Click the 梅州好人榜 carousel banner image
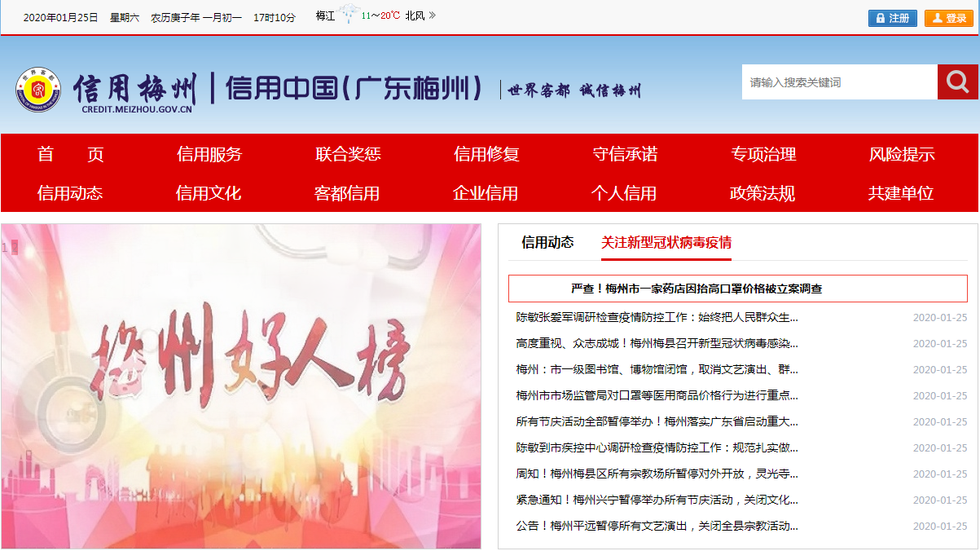The height and width of the screenshot is (551, 980). pyautogui.click(x=241, y=386)
